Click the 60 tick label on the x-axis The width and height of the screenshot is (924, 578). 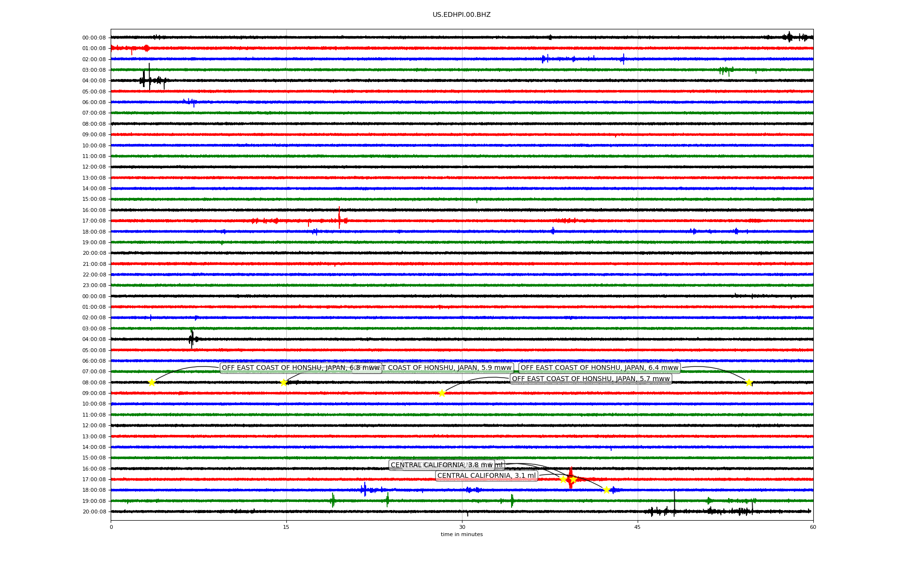(813, 527)
